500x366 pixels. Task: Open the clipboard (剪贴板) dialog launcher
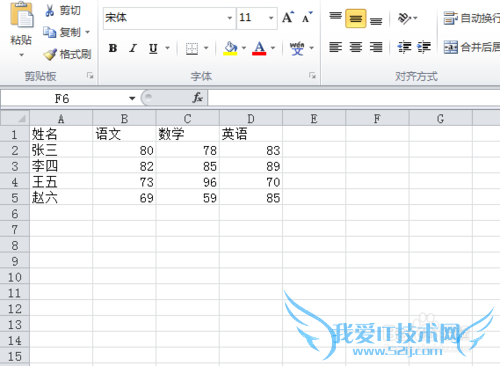click(x=90, y=76)
